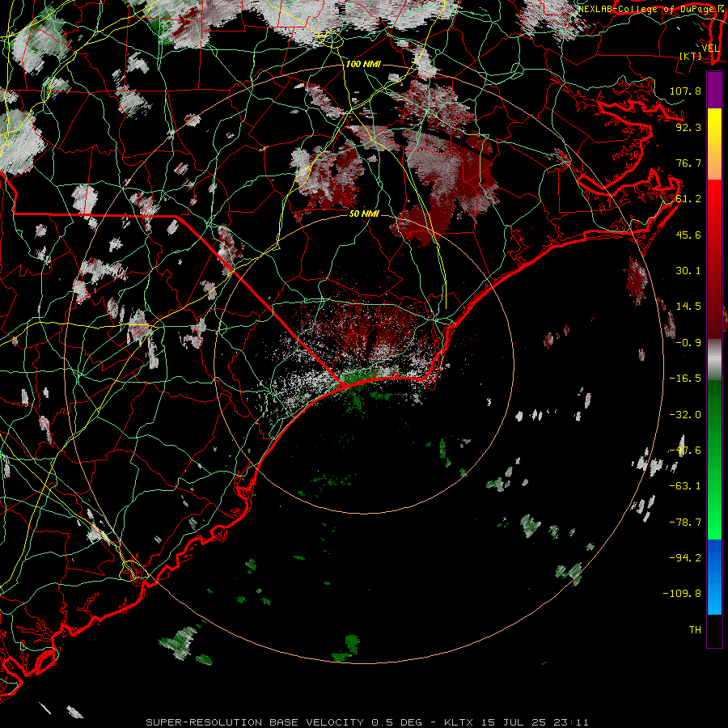The width and height of the screenshot is (728, 728).
Task: Pick the blue segment of the color bar
Action: 714,577
